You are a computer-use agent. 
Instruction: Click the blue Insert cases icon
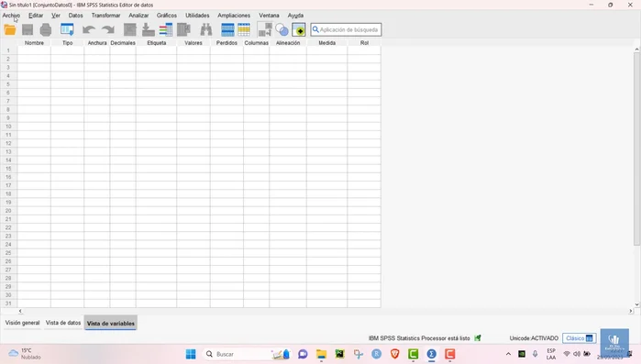tap(227, 30)
